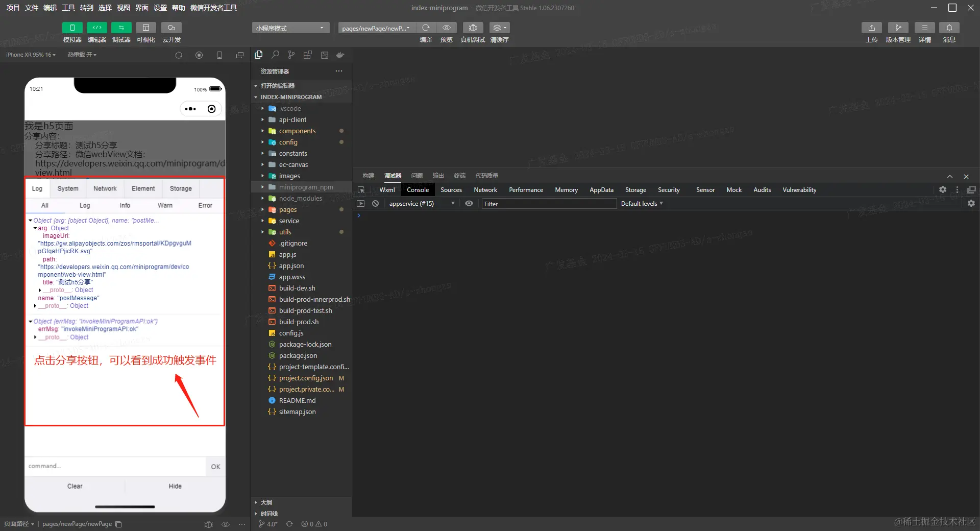Expand the components folder

[297, 131]
